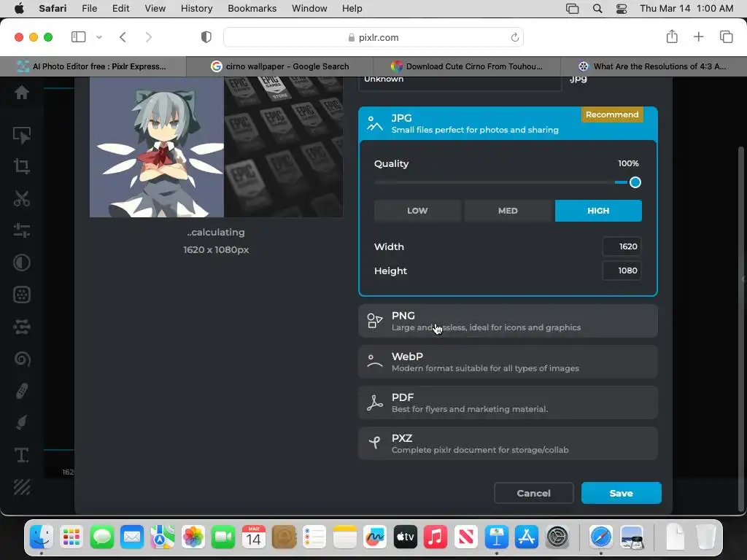Screen dimensions: 747x560
Task: Open Spotlight search in menu bar
Action: pos(597,9)
